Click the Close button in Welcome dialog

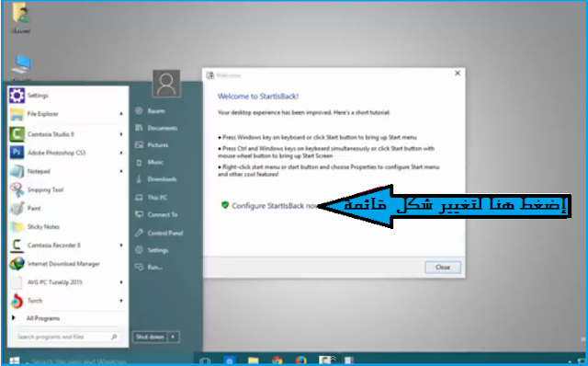coord(443,268)
